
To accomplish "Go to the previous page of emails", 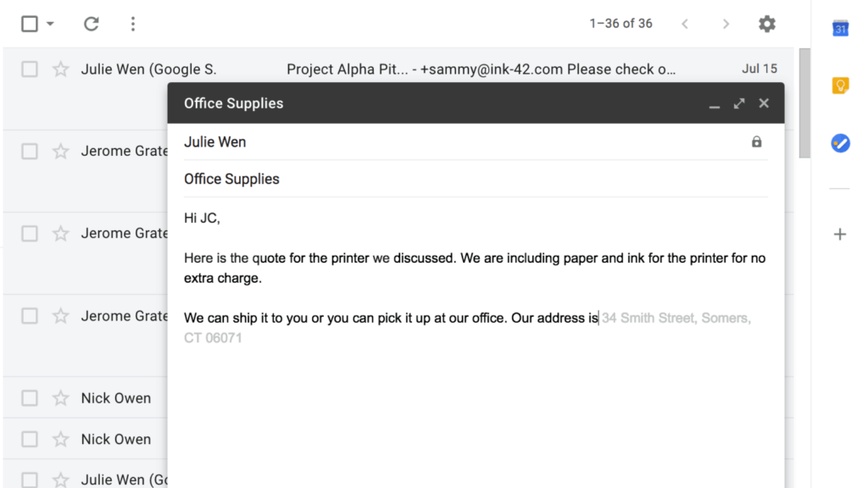I will pos(686,24).
